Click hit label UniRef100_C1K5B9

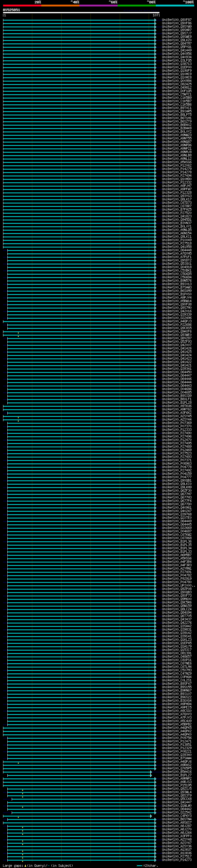[177, 98]
